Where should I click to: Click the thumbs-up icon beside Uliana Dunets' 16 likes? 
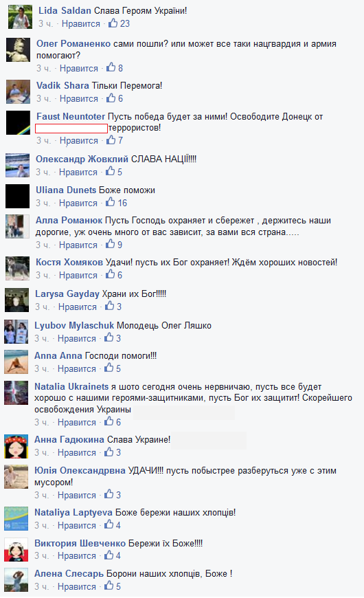point(110,203)
